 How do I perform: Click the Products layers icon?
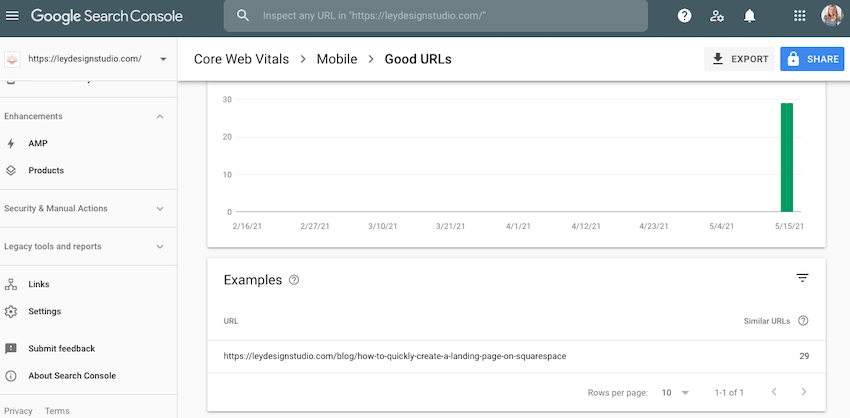click(11, 170)
